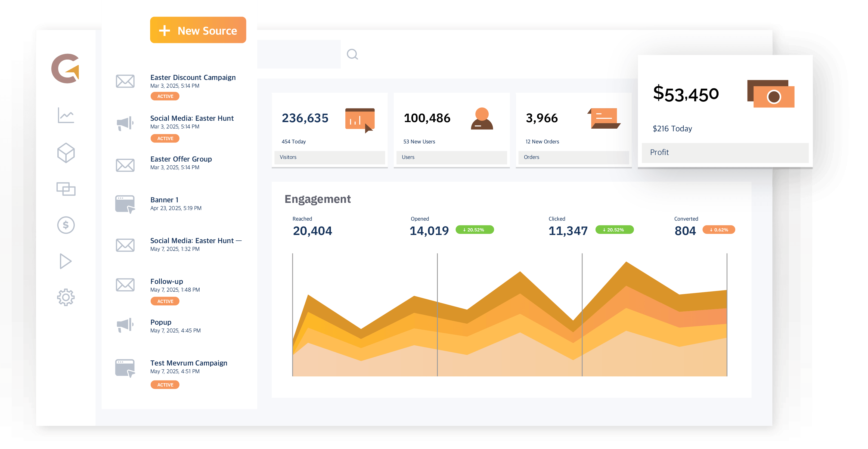
Task: Open Easter Offer Group source
Action: tap(181, 159)
